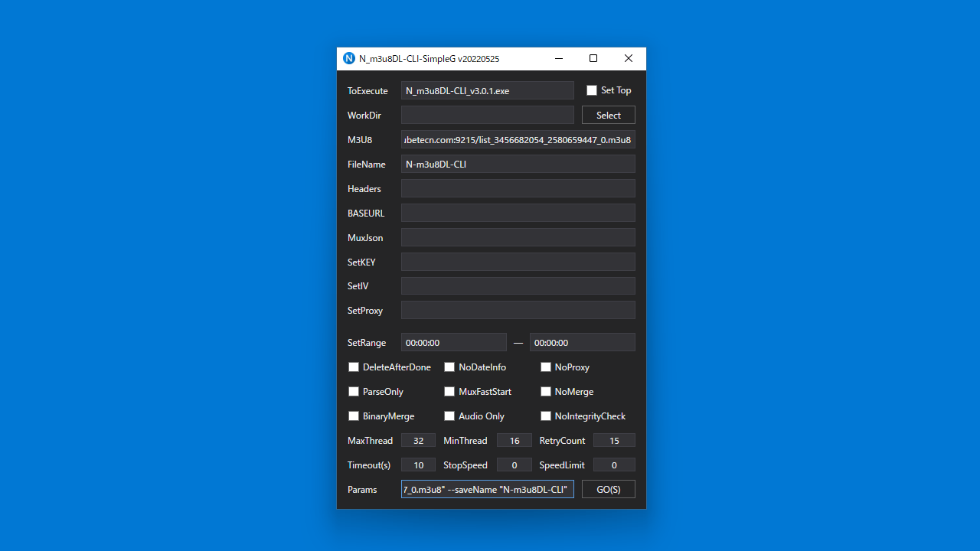
Task: Focus the BASEURL input field
Action: (518, 213)
